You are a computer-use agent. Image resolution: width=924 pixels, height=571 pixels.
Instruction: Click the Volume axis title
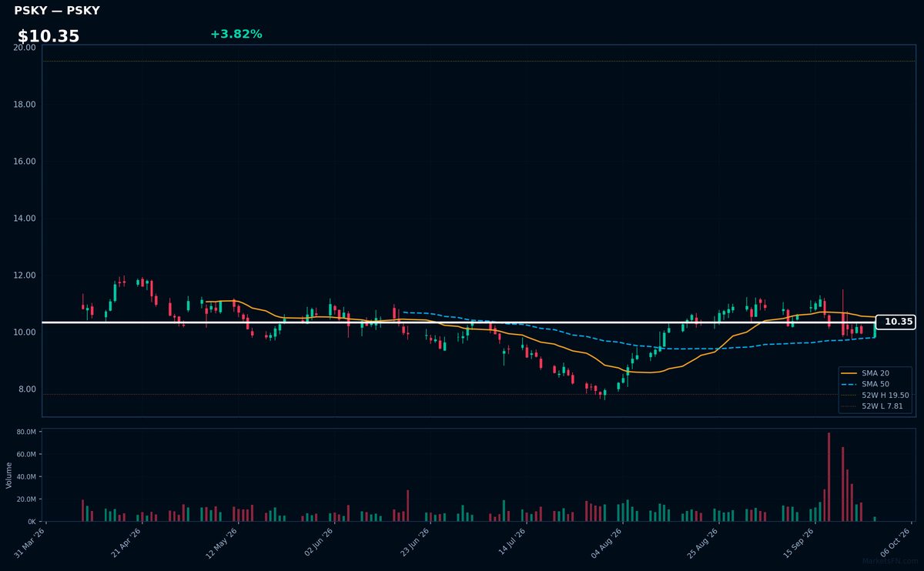tap(8, 475)
